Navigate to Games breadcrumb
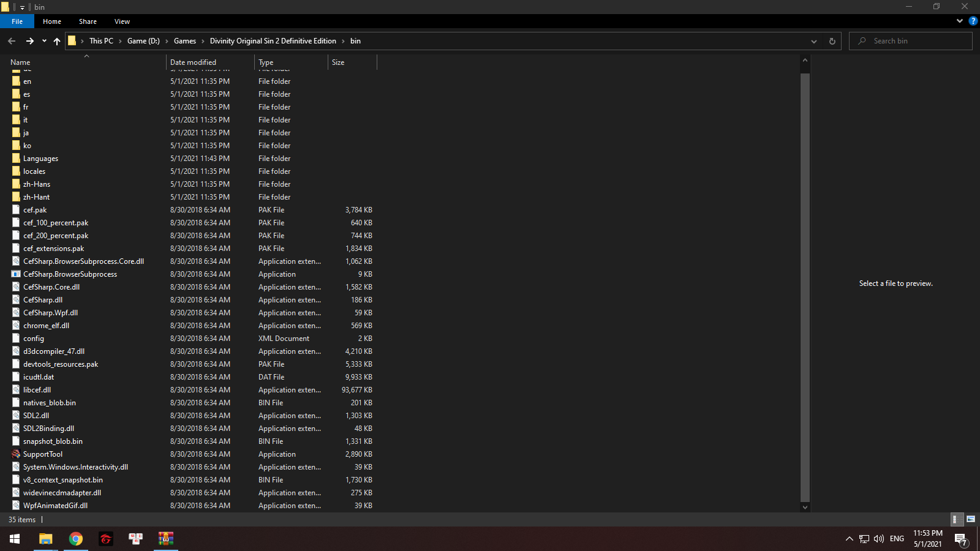 tap(185, 41)
